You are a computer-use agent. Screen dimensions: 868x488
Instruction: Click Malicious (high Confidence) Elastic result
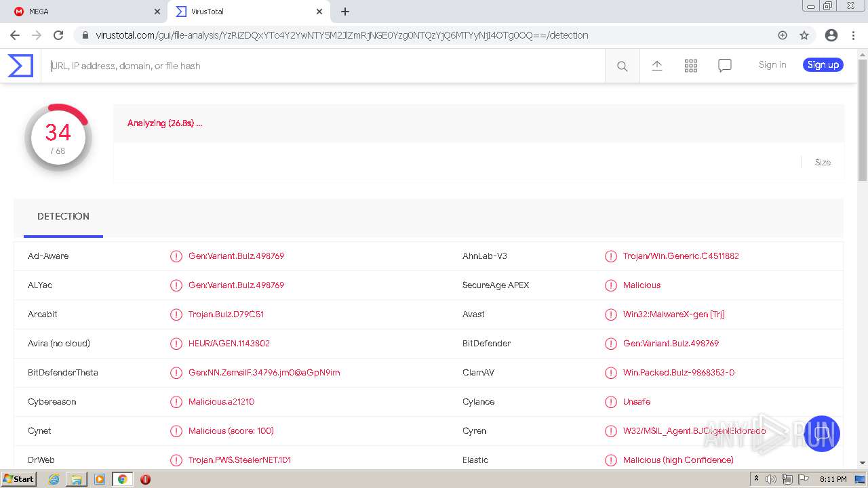tap(678, 460)
